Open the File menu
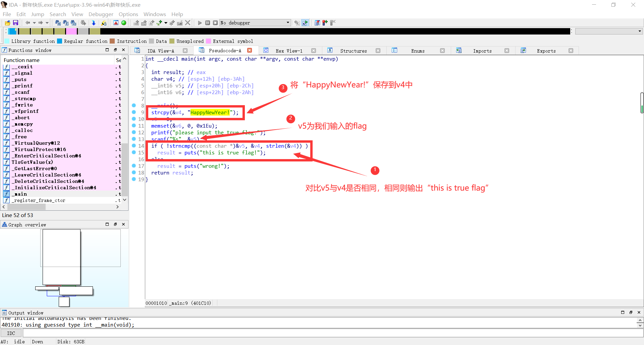 pos(7,14)
